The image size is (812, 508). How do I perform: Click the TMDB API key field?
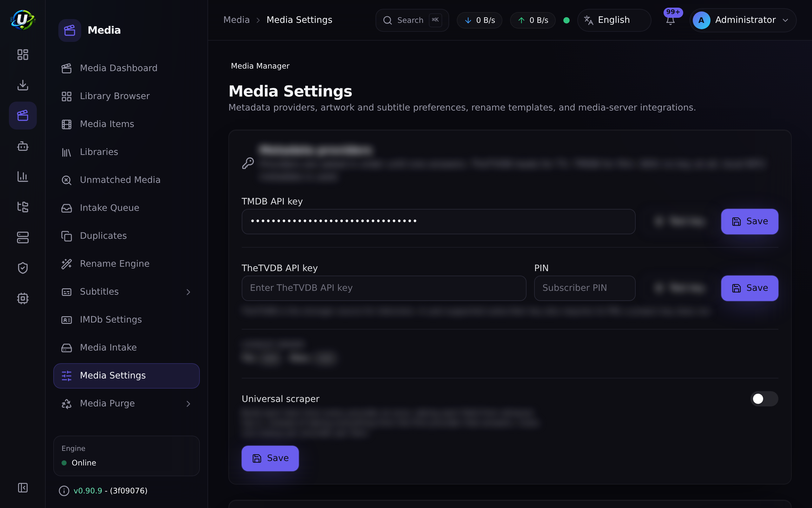(438, 221)
